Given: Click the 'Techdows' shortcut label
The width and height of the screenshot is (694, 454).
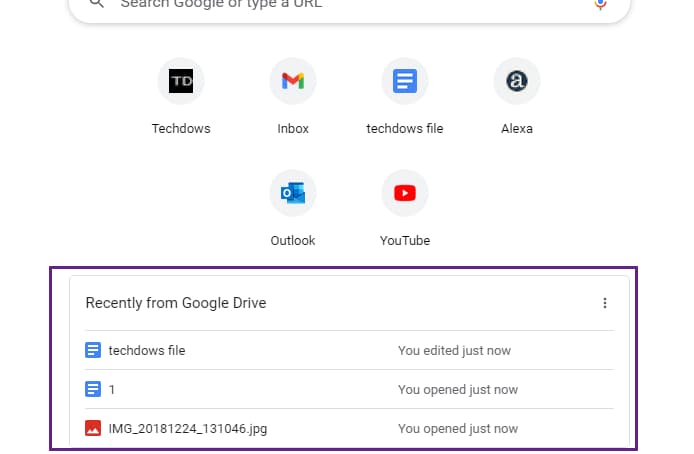Looking at the screenshot, I should pos(181,129).
